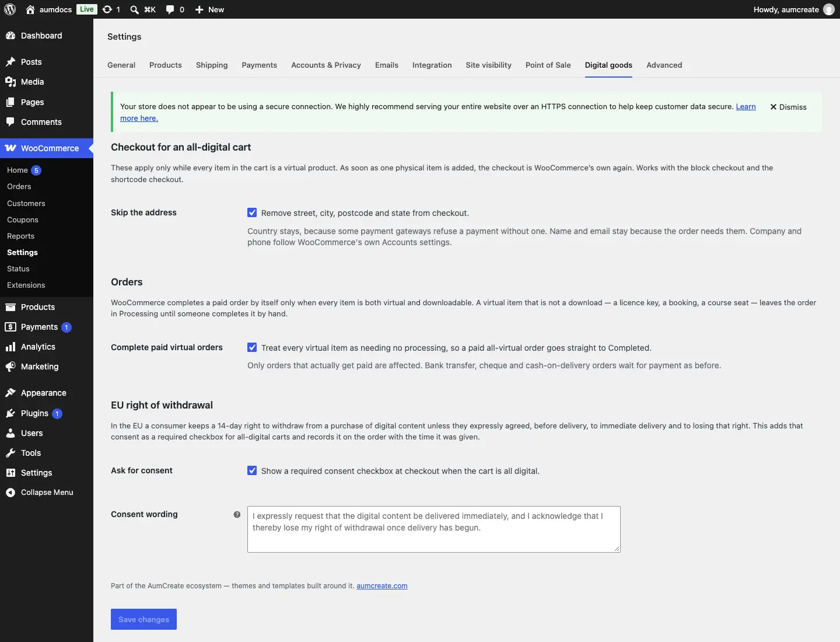The width and height of the screenshot is (840, 642).
Task: Open the Coupons submenu item
Action: tap(23, 219)
